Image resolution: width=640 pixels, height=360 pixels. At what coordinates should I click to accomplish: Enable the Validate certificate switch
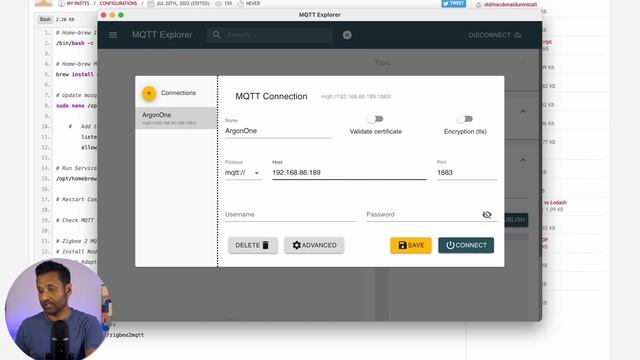(x=375, y=119)
